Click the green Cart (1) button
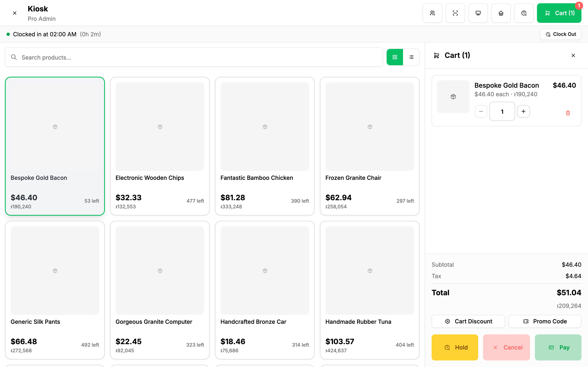The height and width of the screenshot is (367, 588). (559, 13)
